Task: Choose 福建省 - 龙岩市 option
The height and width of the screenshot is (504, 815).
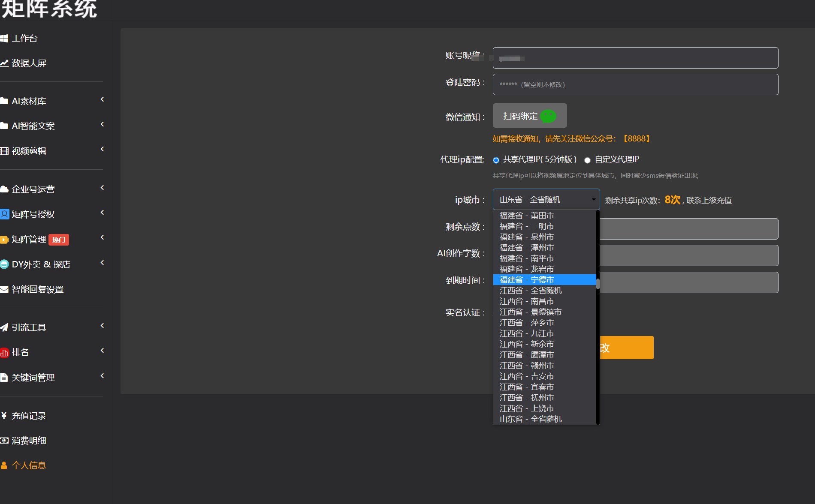Action: pyautogui.click(x=544, y=269)
